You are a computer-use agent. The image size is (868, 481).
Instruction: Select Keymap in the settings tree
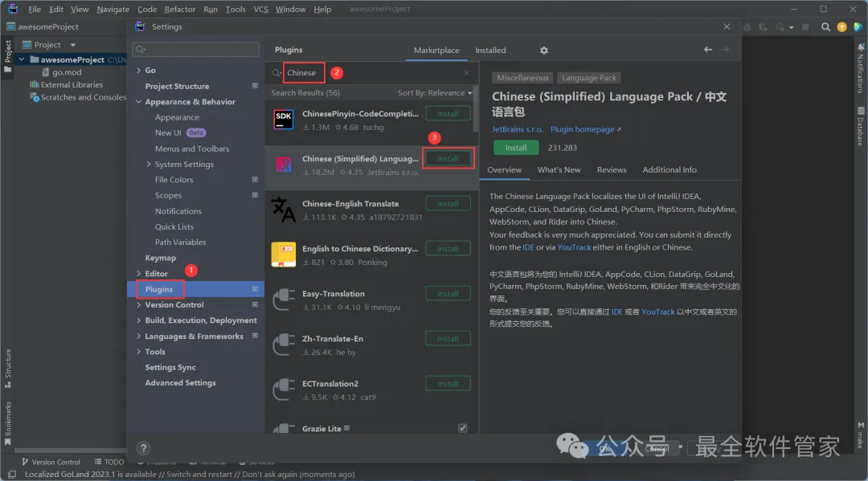161,258
